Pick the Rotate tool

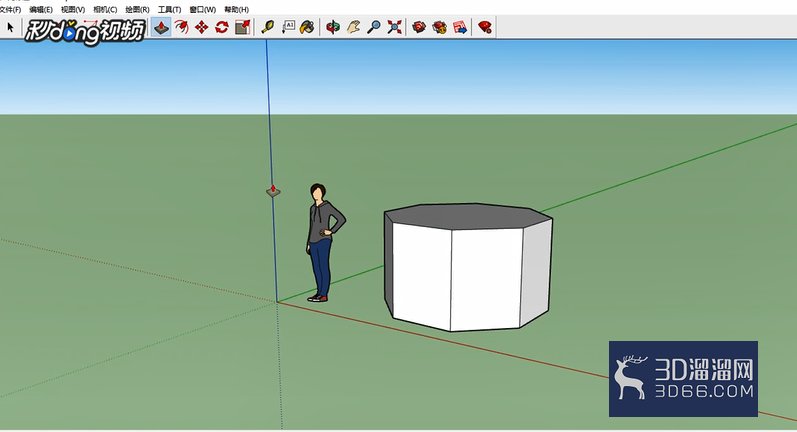tap(222, 27)
